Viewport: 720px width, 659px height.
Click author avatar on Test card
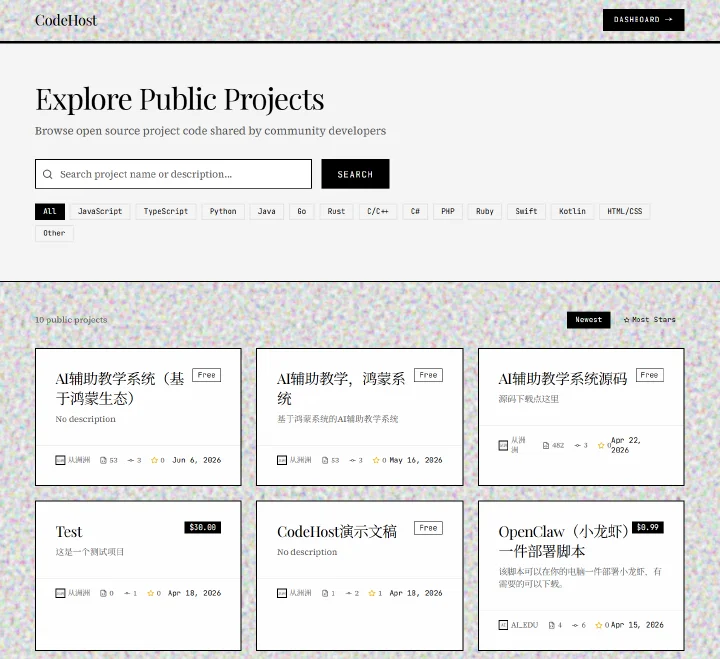point(60,593)
